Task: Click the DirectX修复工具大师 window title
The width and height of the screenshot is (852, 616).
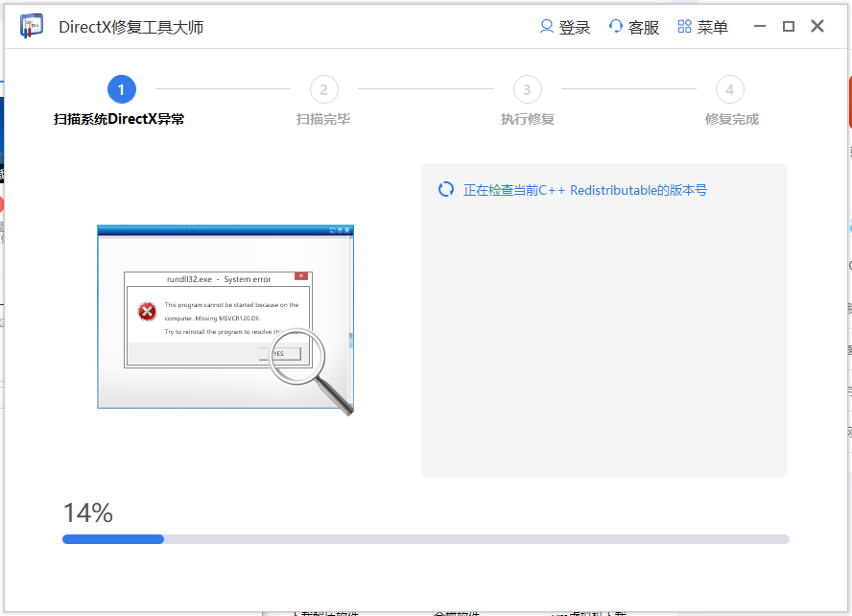Action: (x=130, y=27)
